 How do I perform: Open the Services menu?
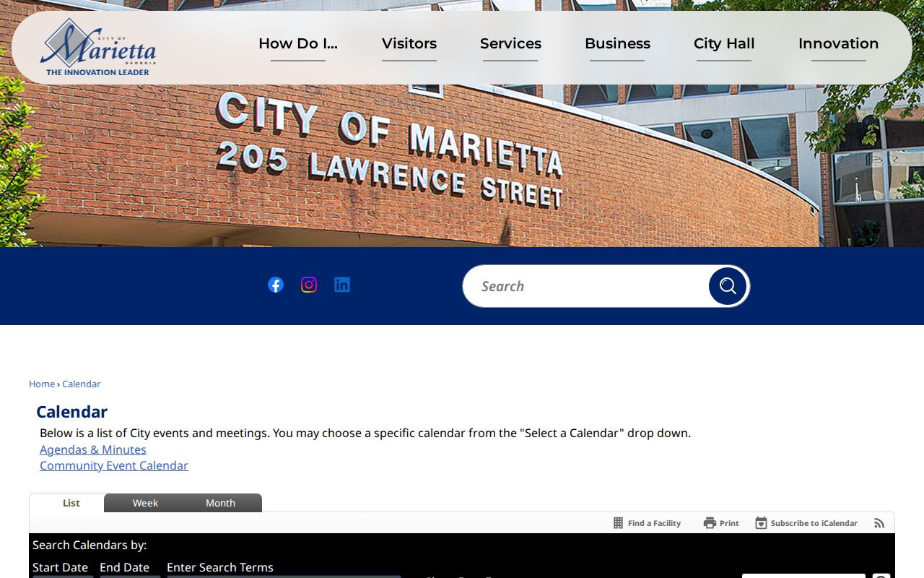[510, 43]
